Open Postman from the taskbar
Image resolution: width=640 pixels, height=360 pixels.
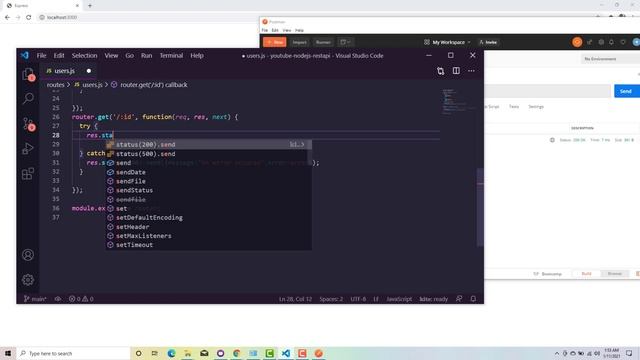pyautogui.click(x=319, y=353)
